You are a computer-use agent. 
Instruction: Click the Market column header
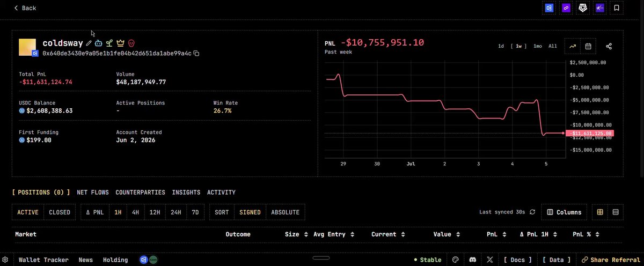point(26,234)
